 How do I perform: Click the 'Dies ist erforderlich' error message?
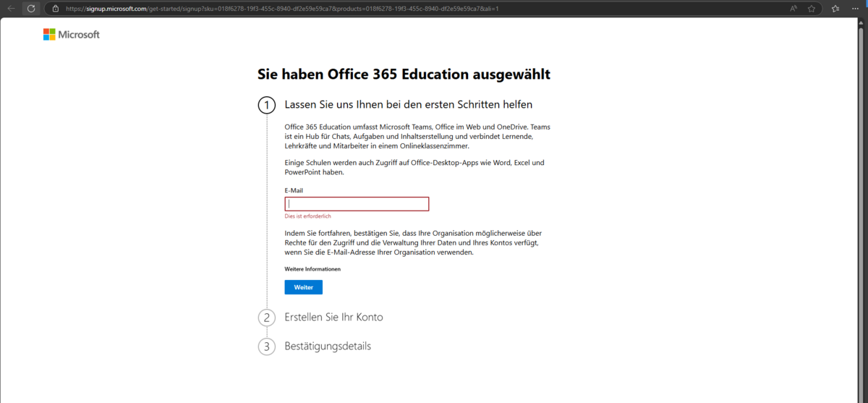(x=308, y=216)
